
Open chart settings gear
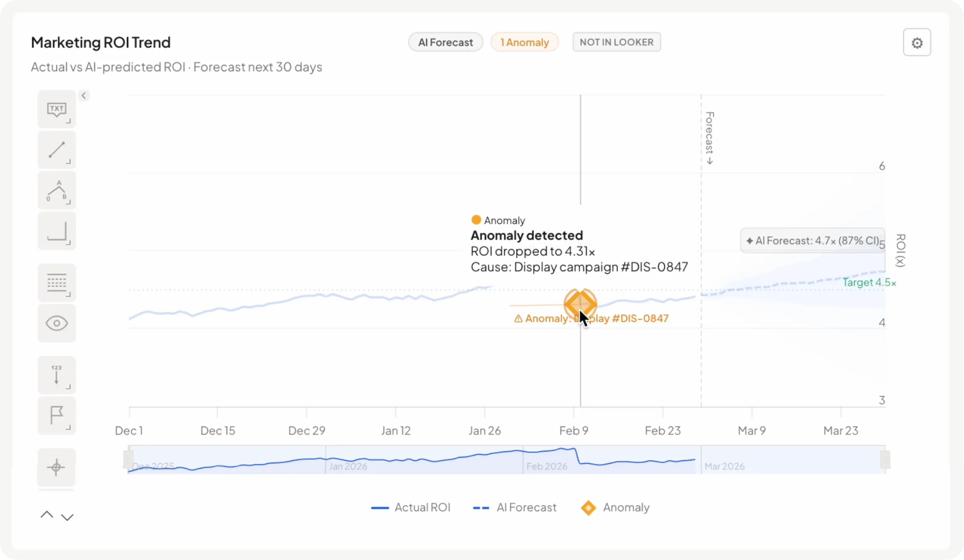click(x=917, y=42)
